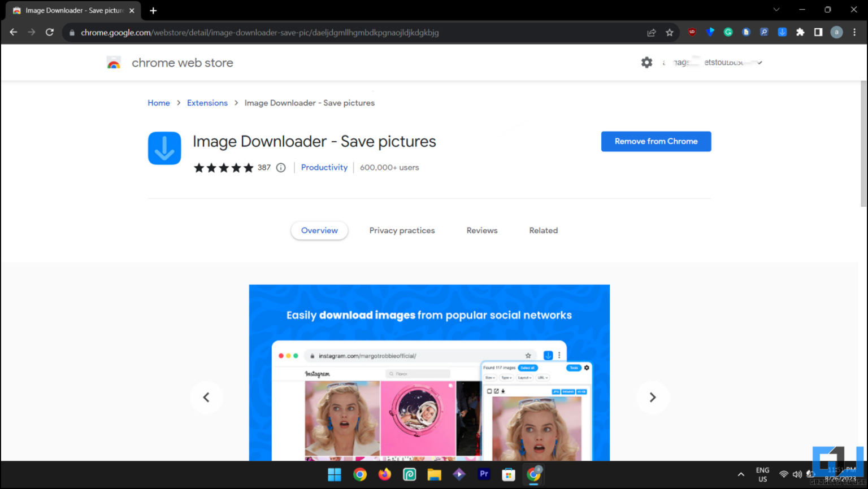Launch Photopea from the taskbar
The image size is (868, 489).
click(x=409, y=474)
